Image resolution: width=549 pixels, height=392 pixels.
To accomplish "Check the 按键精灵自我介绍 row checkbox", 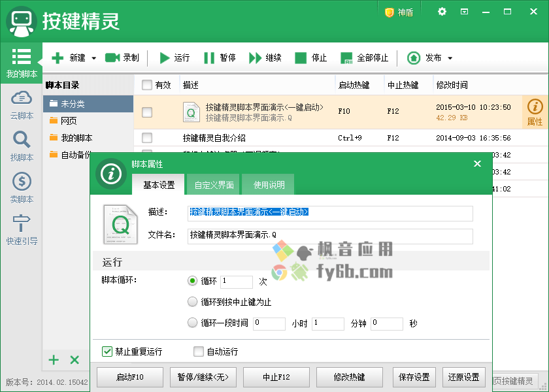I will pos(146,138).
